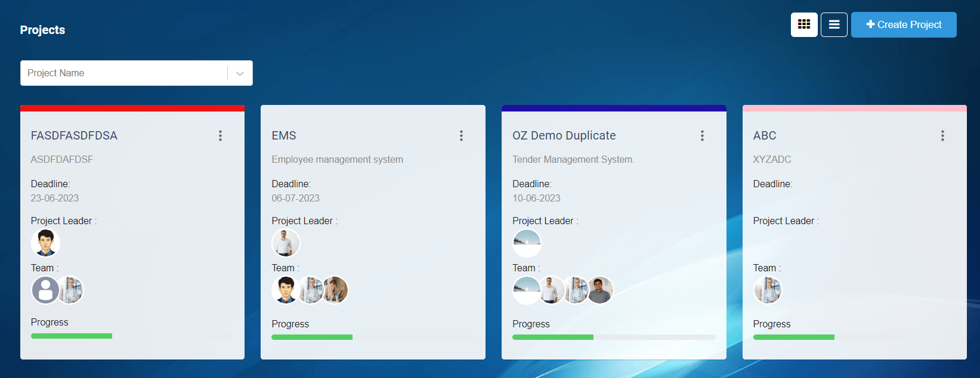Click EMS project leader avatar
Screen dimensions: 980x378
pyautogui.click(x=286, y=243)
